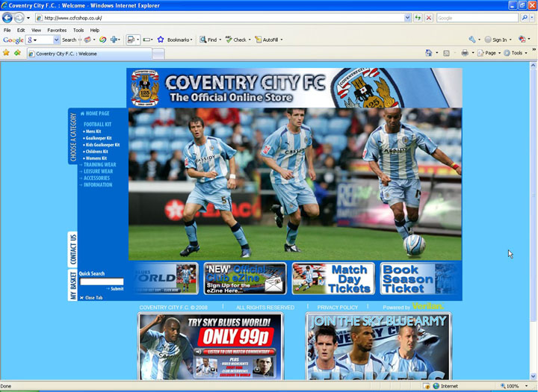Click the Stop loading icon
The height and width of the screenshot is (392, 538).
point(429,17)
